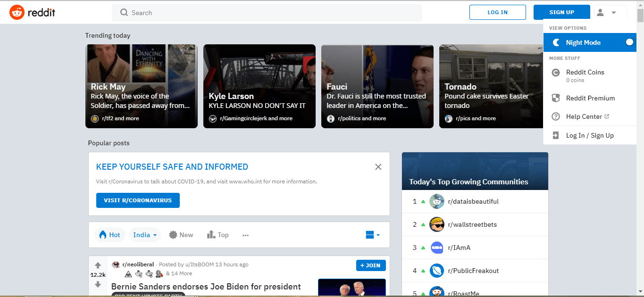
Task: Select Reddit Coins from the menu
Action: [x=590, y=75]
